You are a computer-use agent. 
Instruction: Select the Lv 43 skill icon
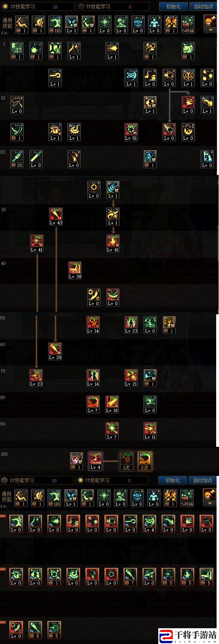pyautogui.click(x=56, y=217)
